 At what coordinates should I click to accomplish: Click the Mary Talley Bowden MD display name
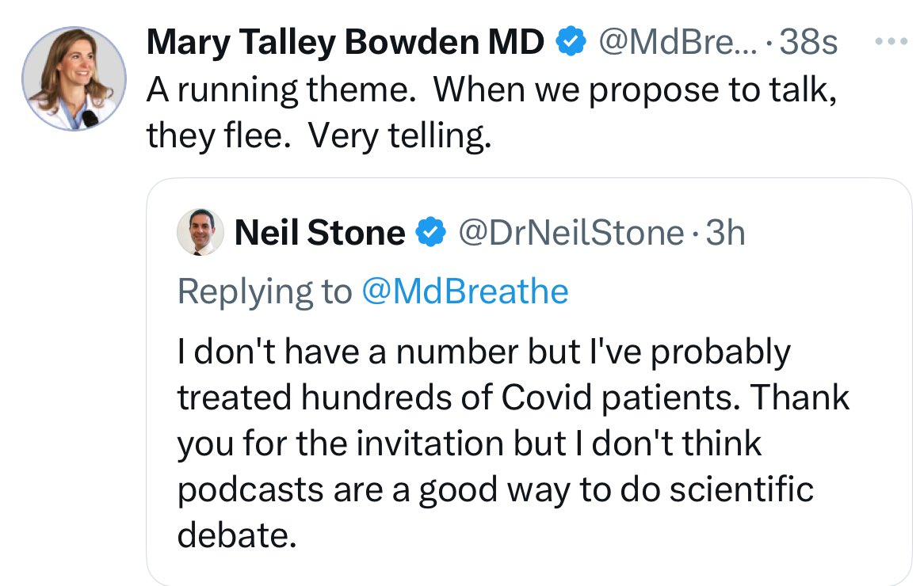(x=346, y=43)
